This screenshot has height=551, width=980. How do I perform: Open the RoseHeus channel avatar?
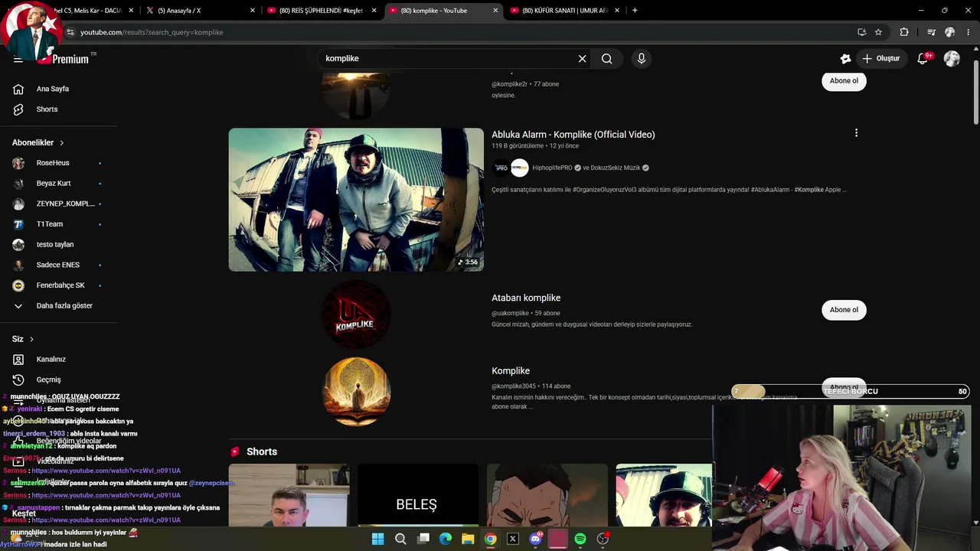(18, 163)
